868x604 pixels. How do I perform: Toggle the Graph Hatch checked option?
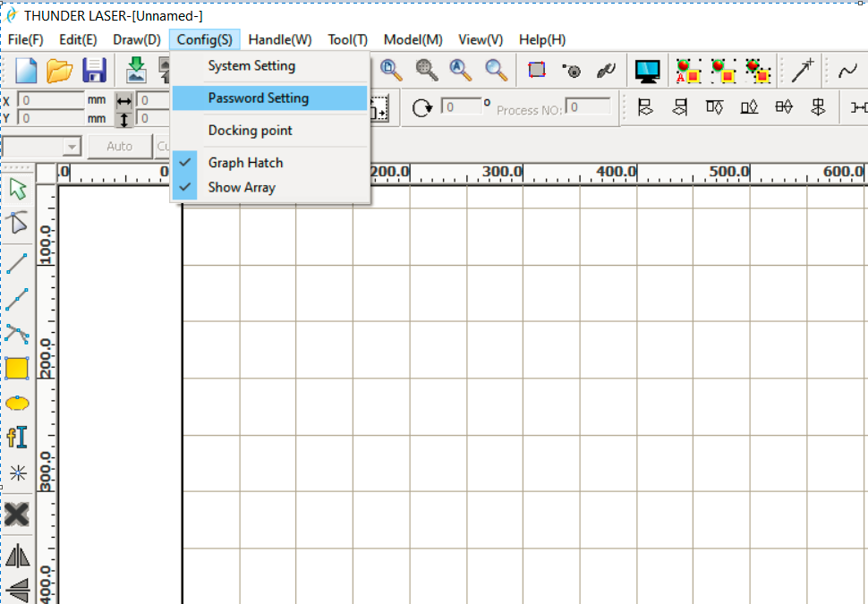pos(270,162)
